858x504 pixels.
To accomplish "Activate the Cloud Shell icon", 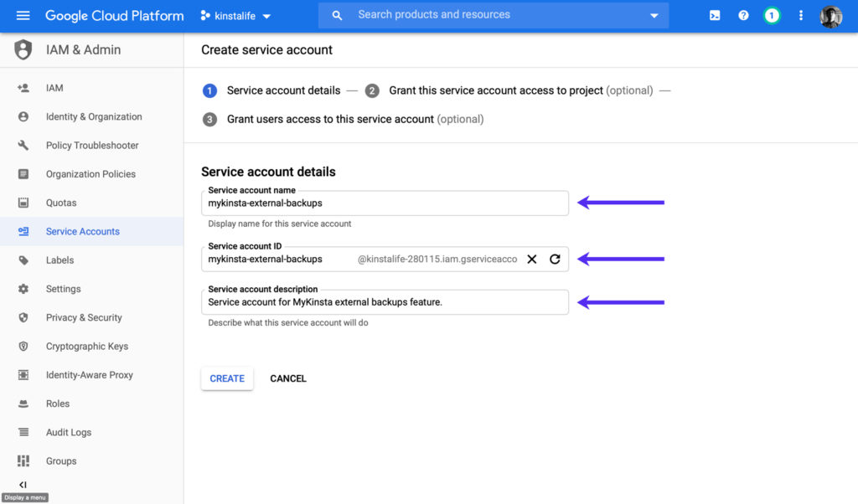I will click(714, 15).
